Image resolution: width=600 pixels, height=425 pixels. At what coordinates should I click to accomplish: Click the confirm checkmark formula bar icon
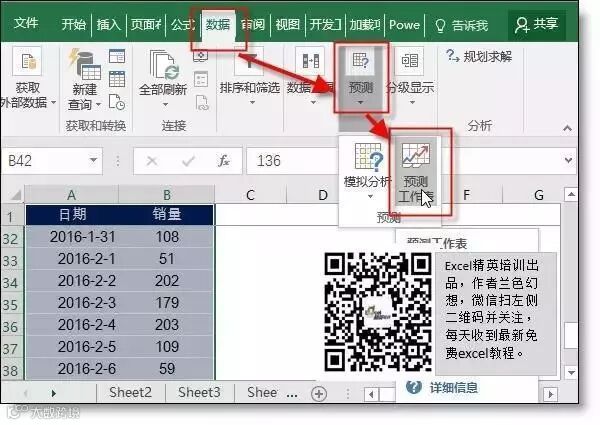188,161
